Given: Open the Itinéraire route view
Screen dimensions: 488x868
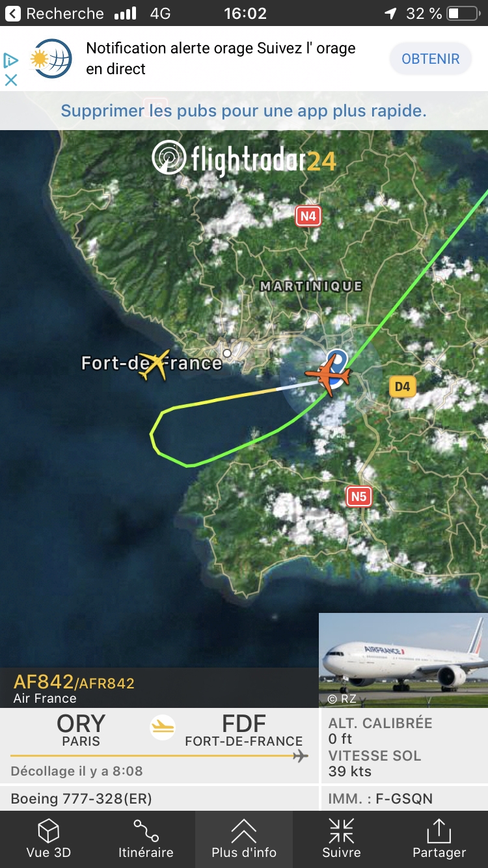Looking at the screenshot, I should [146, 839].
